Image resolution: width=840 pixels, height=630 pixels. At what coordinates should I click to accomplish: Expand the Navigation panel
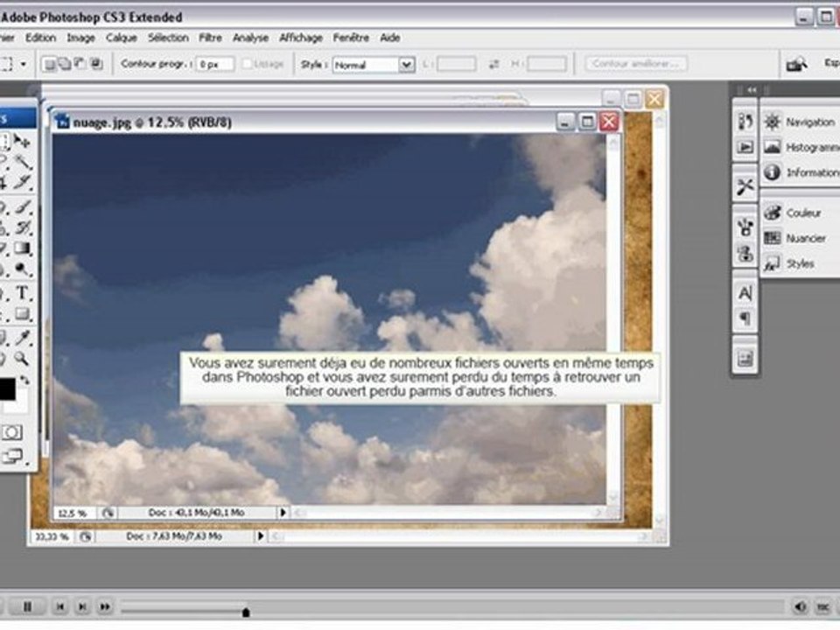[x=800, y=122]
